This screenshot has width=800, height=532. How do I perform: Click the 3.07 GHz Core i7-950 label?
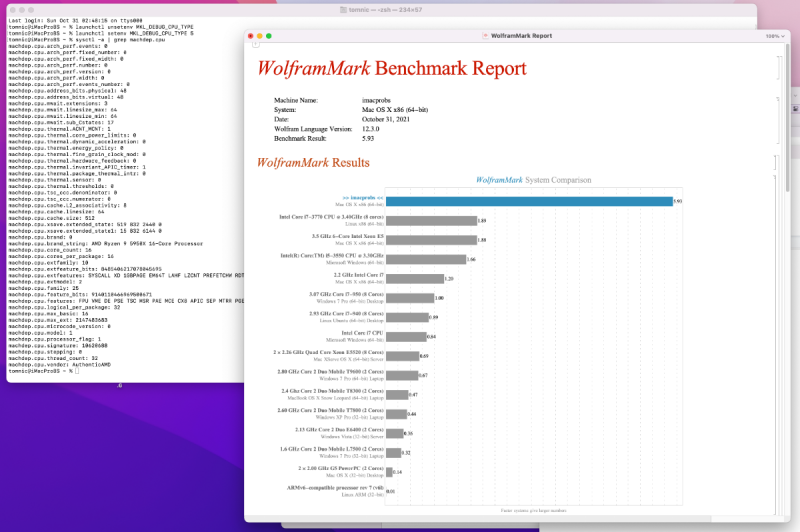(346, 294)
